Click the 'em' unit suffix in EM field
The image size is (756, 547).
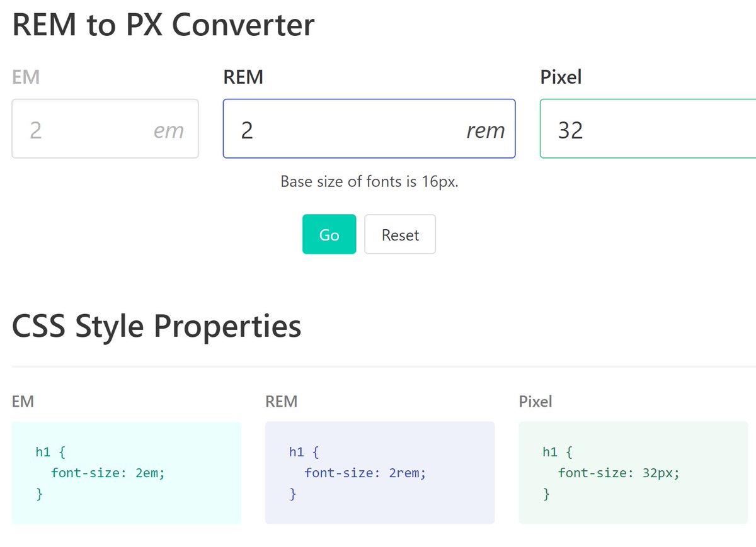click(169, 130)
